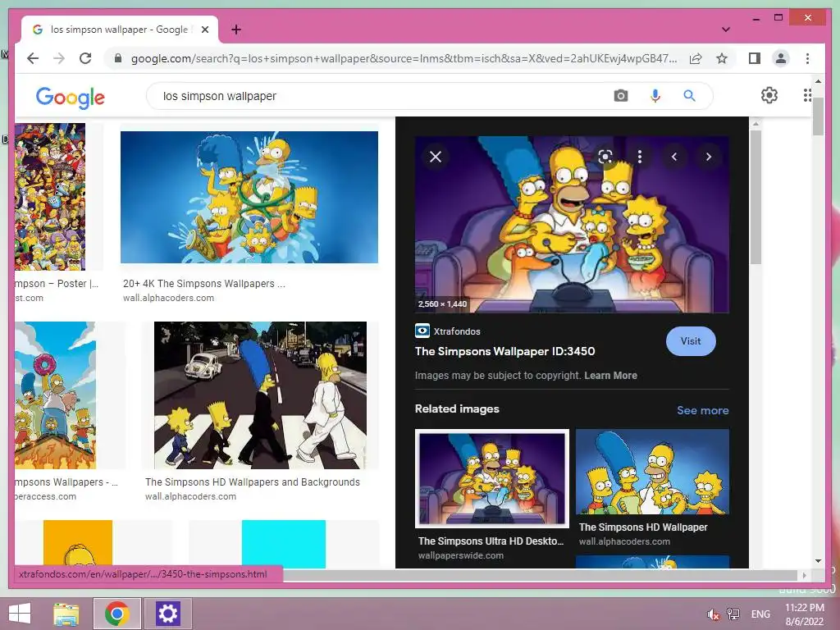Viewport: 840px width, 630px height.
Task: Search by image camera icon
Action: coord(620,96)
